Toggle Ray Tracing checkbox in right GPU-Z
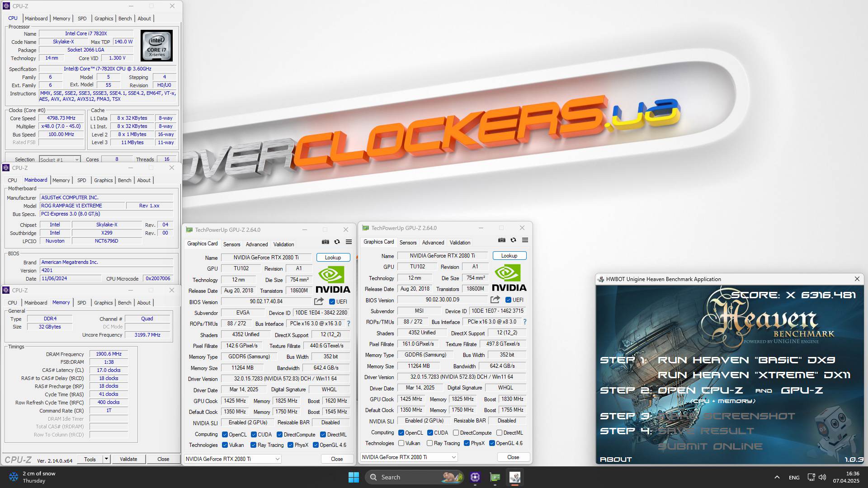The width and height of the screenshot is (868, 488). point(429,443)
